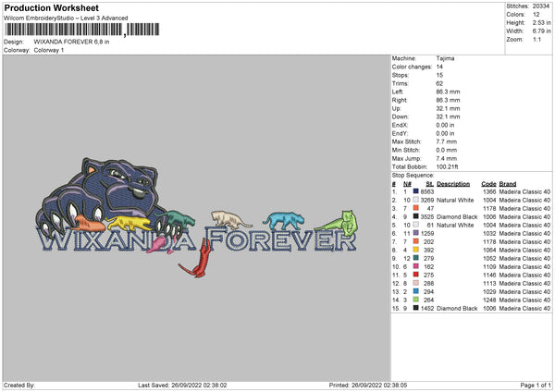This screenshot has width=555, height=392.
Task: Click the Max Jump value 7.4 mm
Action: click(447, 158)
